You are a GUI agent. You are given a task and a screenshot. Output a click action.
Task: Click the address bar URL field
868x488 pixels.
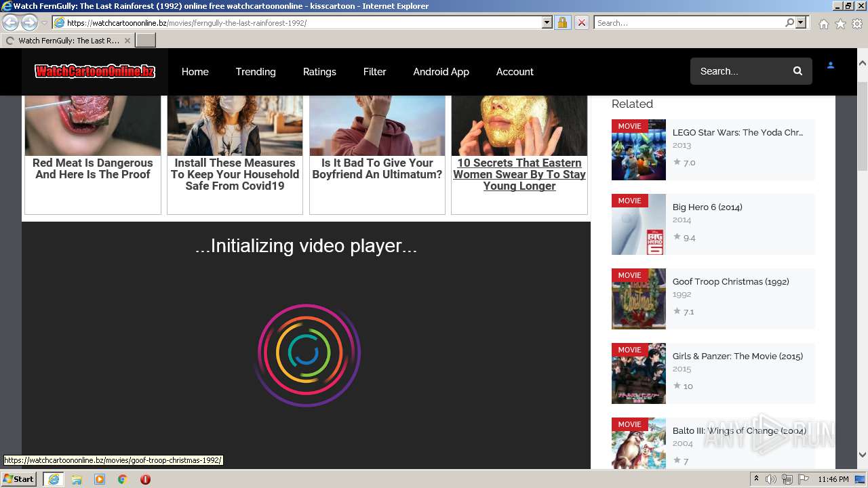tap(296, 22)
